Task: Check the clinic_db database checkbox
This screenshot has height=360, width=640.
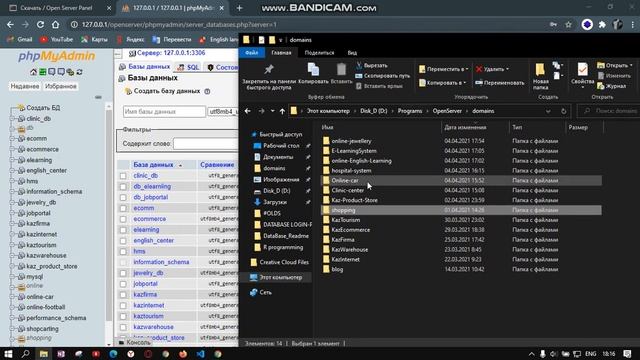Action: click(123, 176)
